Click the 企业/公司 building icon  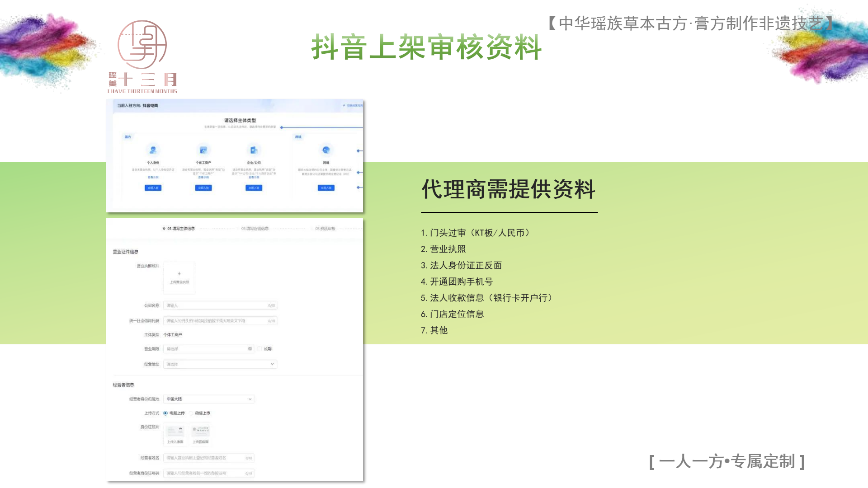[x=254, y=150]
